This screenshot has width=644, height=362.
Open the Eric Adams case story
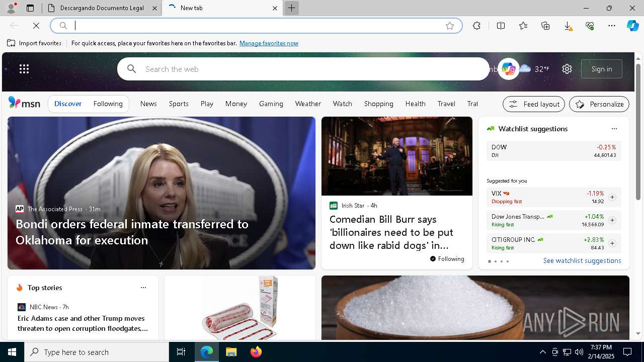(83, 323)
